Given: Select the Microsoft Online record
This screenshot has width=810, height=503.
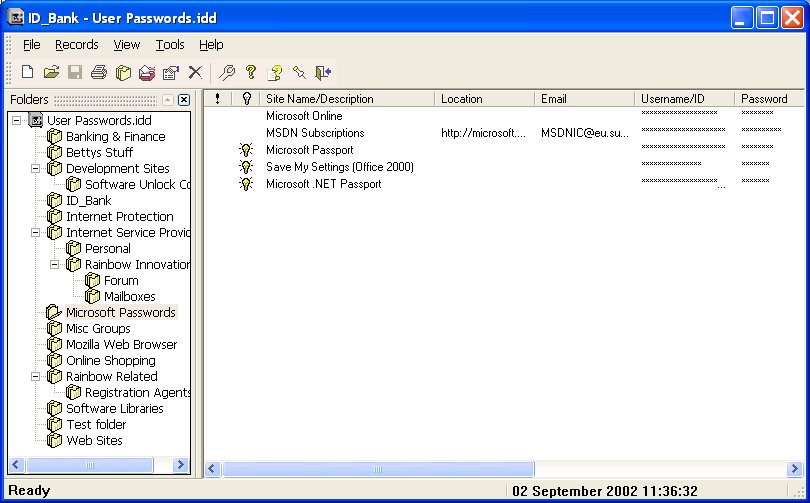Looking at the screenshot, I should point(304,116).
